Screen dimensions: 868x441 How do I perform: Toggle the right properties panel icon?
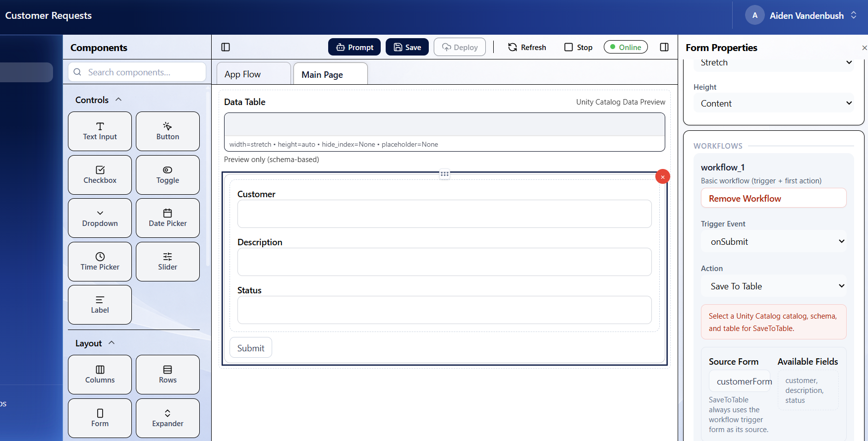click(x=664, y=47)
